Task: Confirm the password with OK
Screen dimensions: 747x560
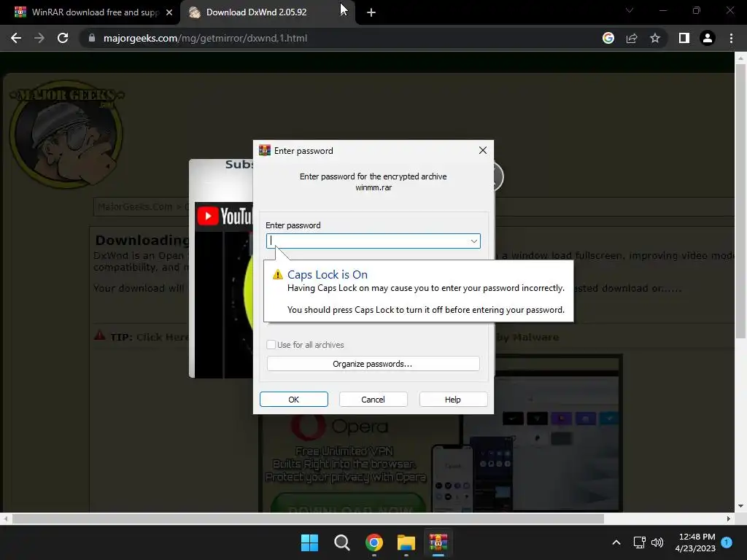Action: coord(294,400)
